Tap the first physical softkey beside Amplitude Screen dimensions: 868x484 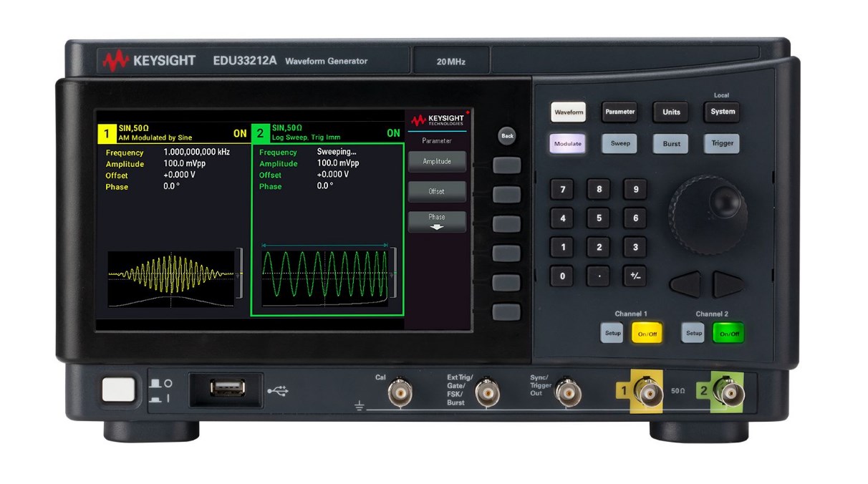506,165
